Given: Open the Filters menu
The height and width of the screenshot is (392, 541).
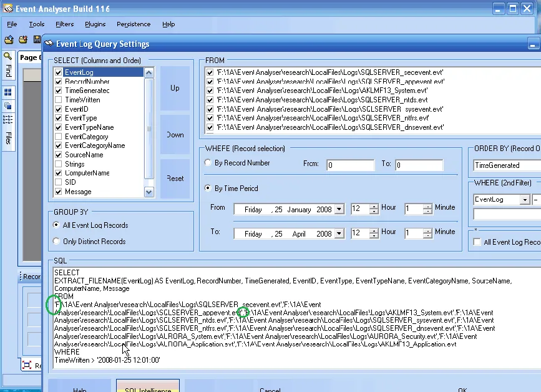Looking at the screenshot, I should tap(64, 24).
